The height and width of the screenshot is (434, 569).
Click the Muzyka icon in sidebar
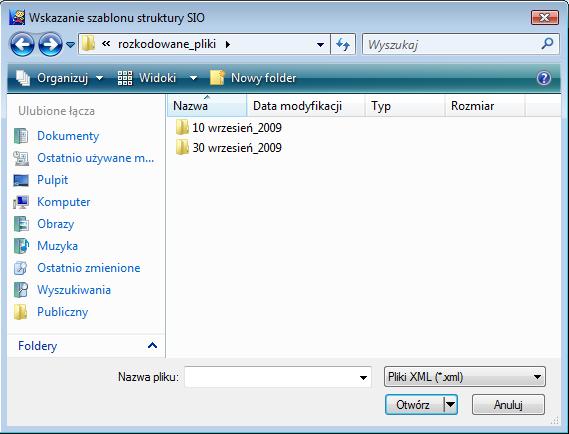pyautogui.click(x=21, y=246)
